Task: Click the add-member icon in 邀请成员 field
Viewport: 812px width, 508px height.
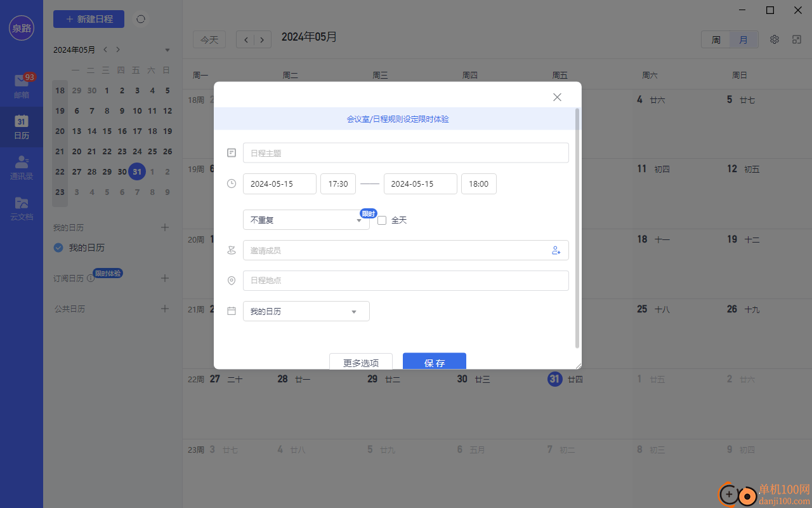Action: pos(556,250)
